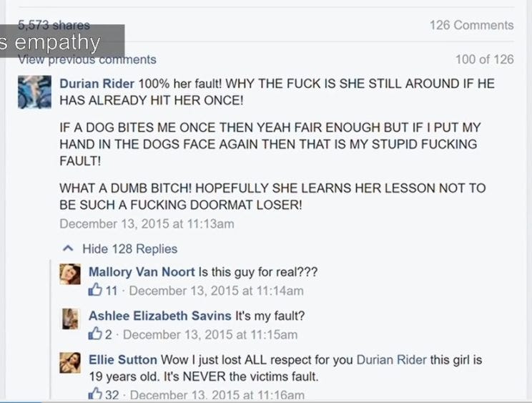Click thumbs-up on Ellie Sutton's reply
The height and width of the screenshot is (403, 532).
(95, 394)
